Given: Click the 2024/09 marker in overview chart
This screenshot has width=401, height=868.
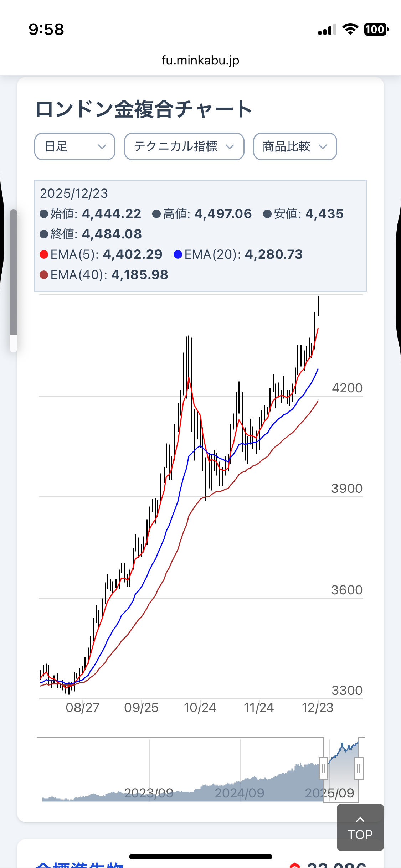Looking at the screenshot, I should tap(240, 793).
